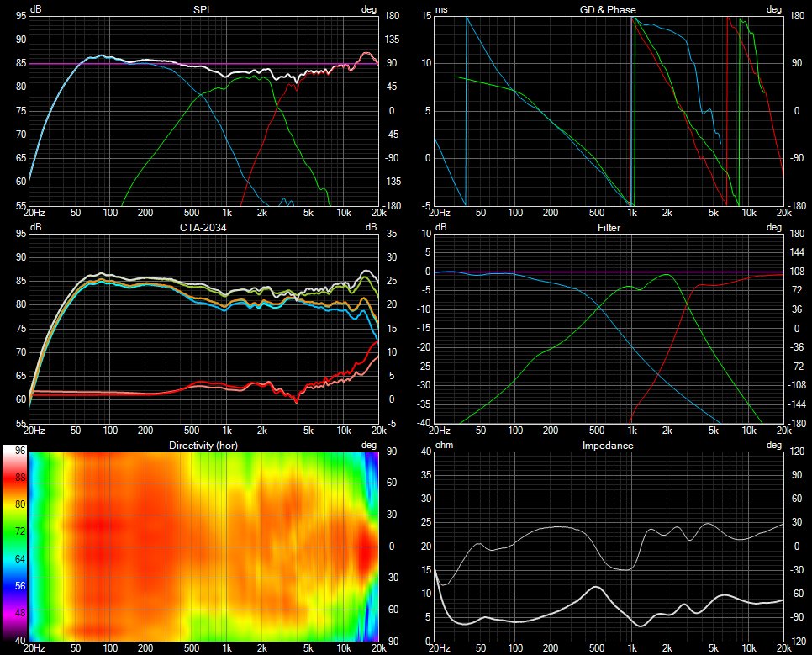Click the 96 value on Directivity color scale
The height and width of the screenshot is (655, 812).
(19, 451)
